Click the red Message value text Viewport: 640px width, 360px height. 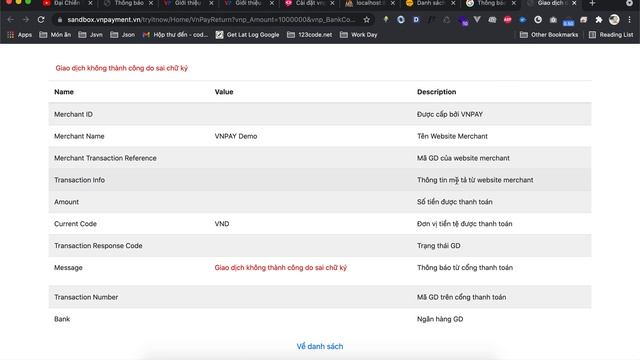pos(280,268)
